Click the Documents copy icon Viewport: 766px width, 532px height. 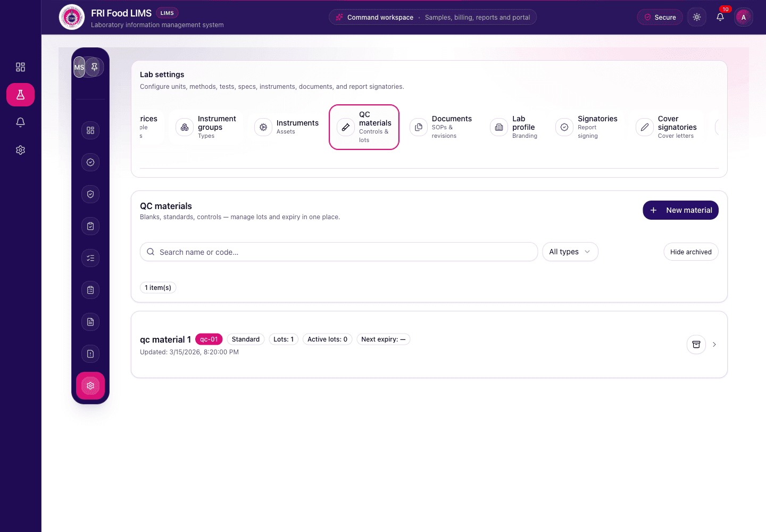tap(419, 127)
